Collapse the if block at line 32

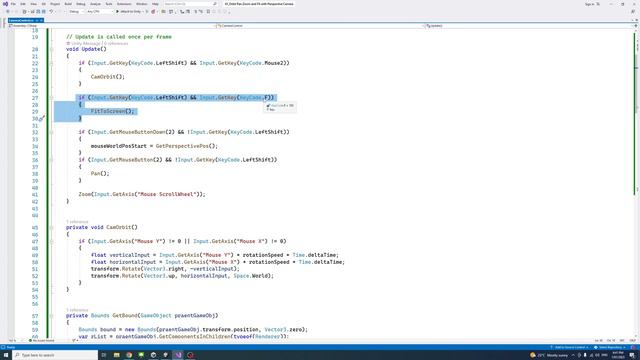[51, 132]
